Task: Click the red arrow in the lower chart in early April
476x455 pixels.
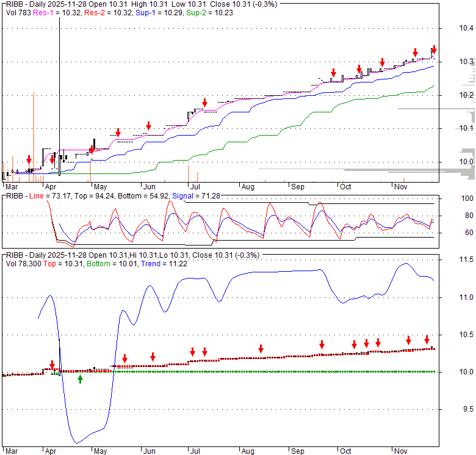Action: (52, 365)
